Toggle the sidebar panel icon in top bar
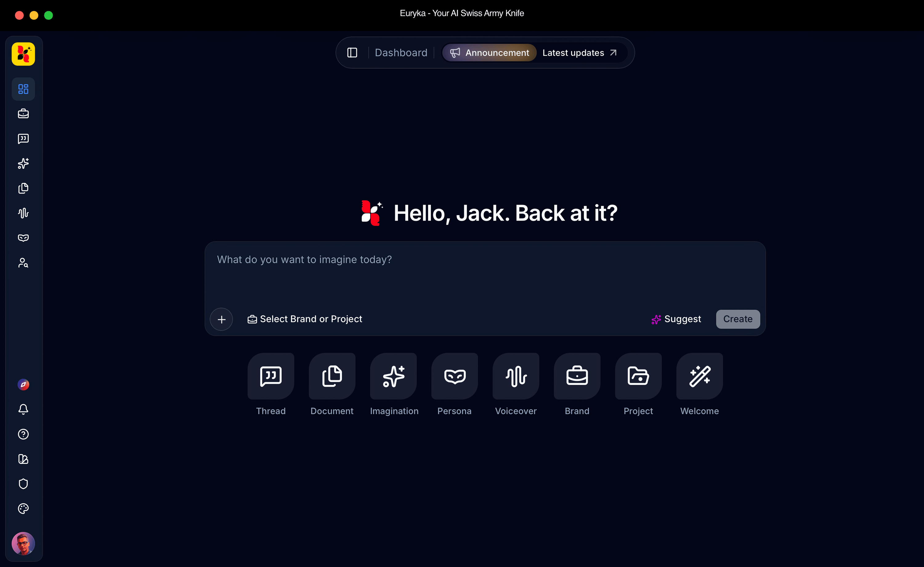The width and height of the screenshot is (924, 567). point(352,52)
